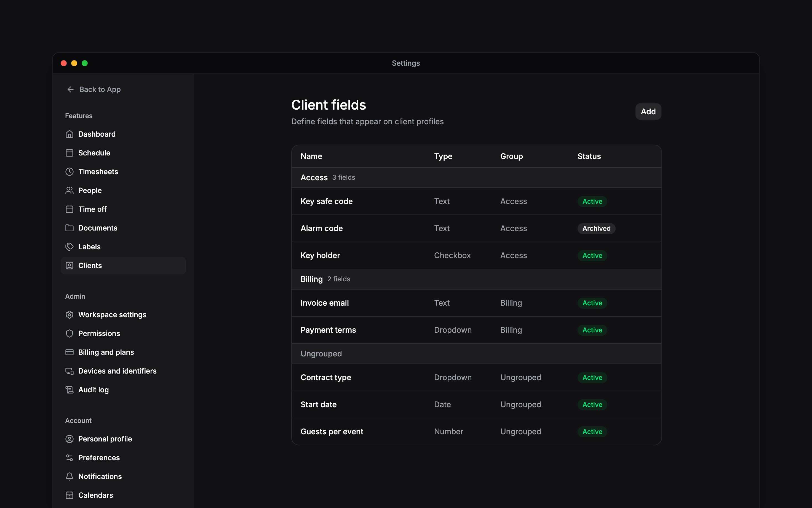The width and height of the screenshot is (812, 508).
Task: Open Calendars settings
Action: point(123,496)
